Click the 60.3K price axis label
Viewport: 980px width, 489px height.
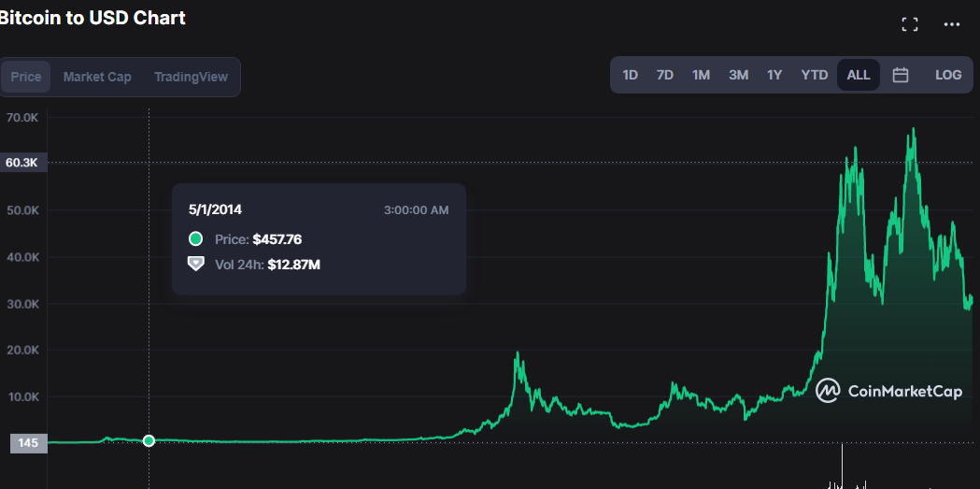[x=23, y=163]
